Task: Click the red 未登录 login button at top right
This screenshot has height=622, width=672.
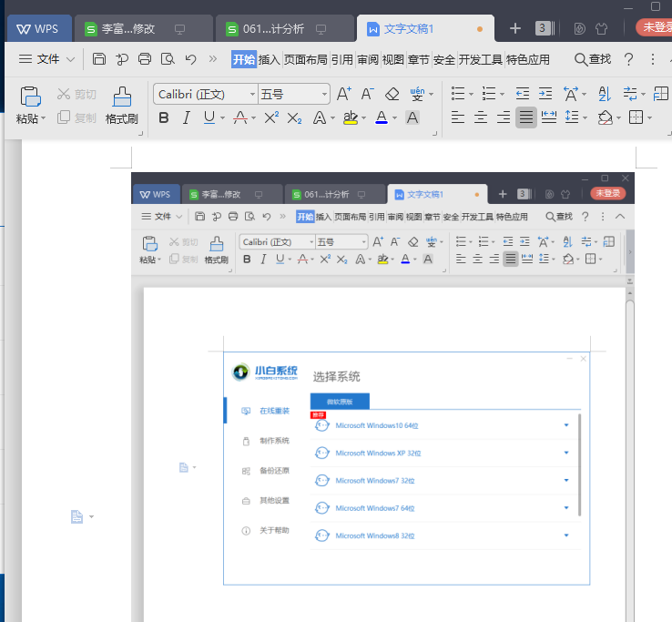Action: tap(654, 27)
